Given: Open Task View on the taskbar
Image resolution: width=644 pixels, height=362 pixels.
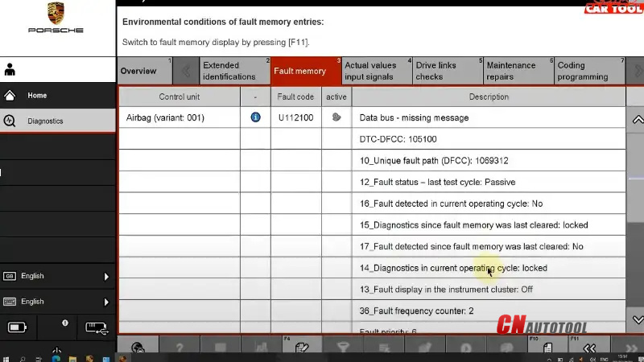Looking at the screenshot, I should click(x=39, y=359).
